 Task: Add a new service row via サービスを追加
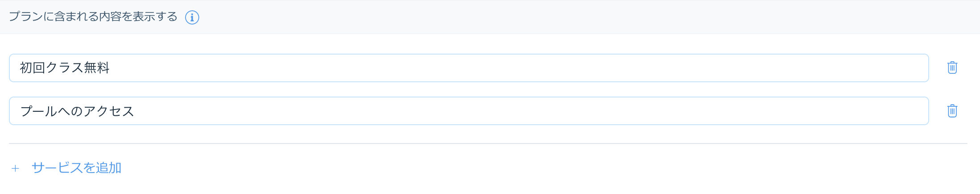tap(76, 168)
